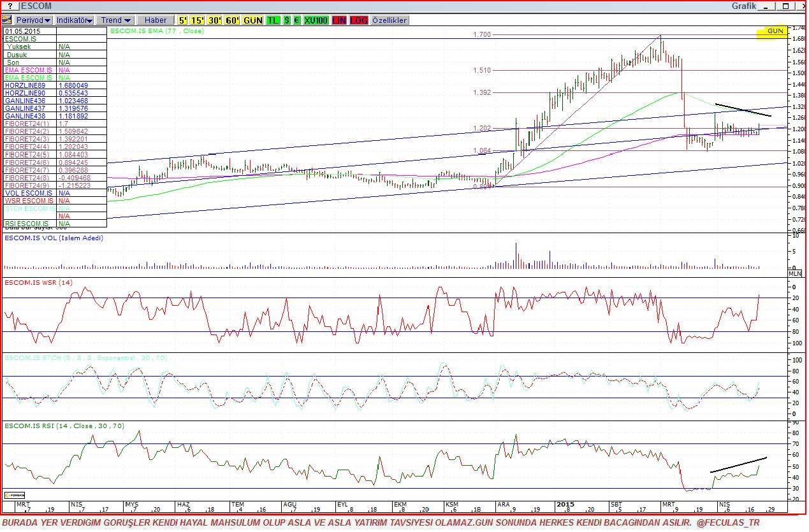
Task: Select the GUN daily period button
Action: [x=253, y=20]
